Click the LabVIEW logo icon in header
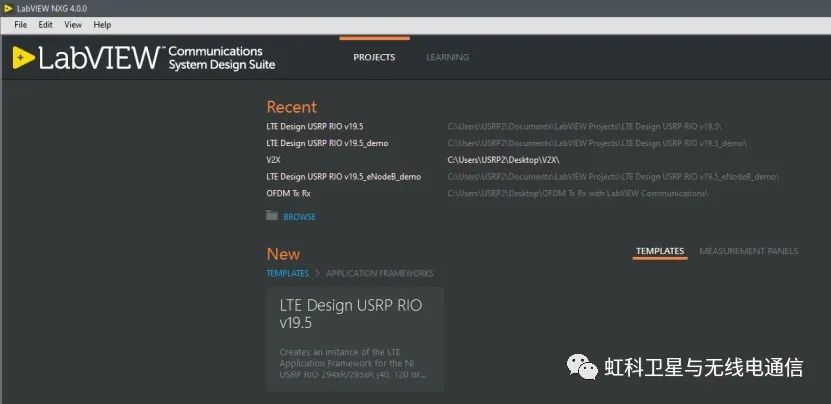831x404 pixels. click(24, 57)
